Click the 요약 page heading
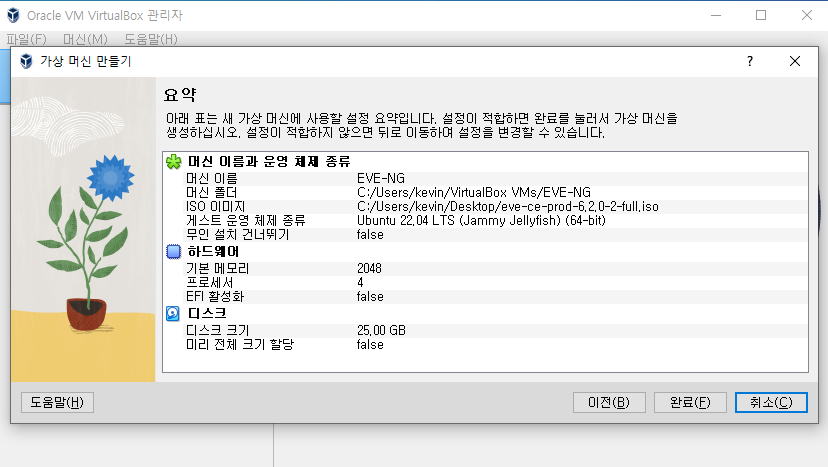This screenshot has height=467, width=828. (180, 95)
